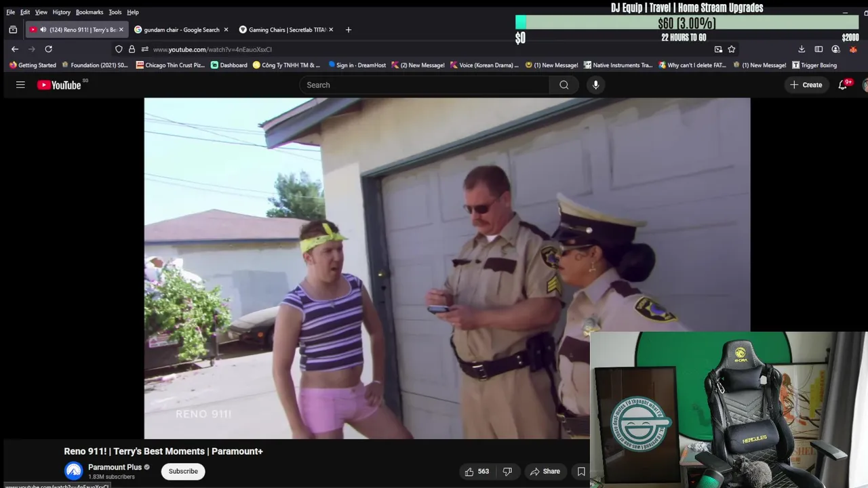Image resolution: width=868 pixels, height=488 pixels.
Task: Open Foundation (2021) bookmark
Action: pos(95,65)
